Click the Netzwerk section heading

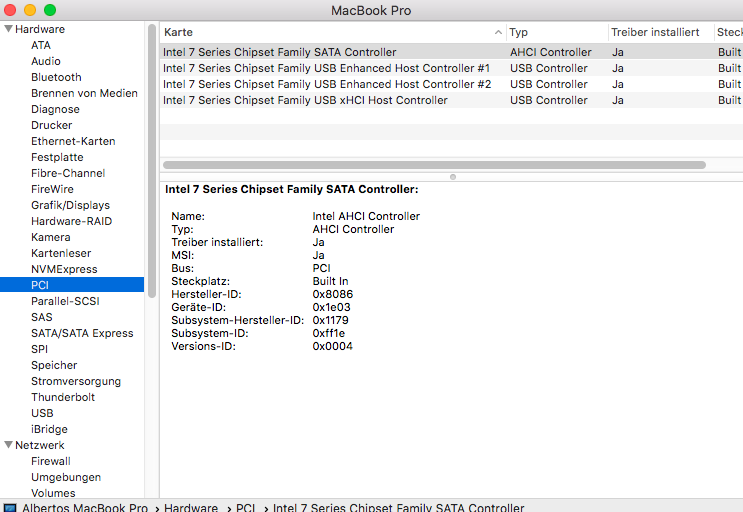(40, 445)
